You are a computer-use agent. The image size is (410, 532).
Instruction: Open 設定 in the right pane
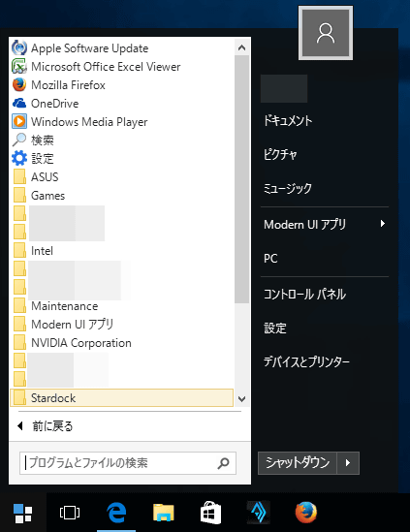tap(275, 329)
